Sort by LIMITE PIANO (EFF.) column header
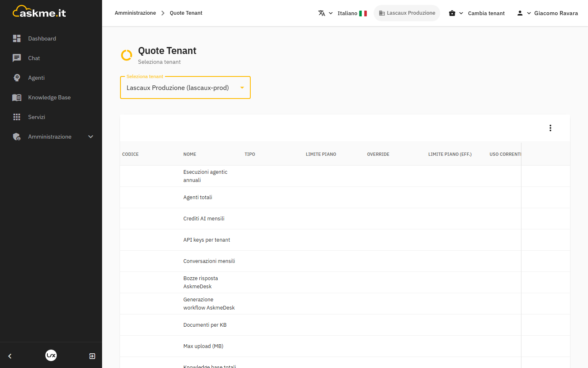Viewport: 588px width, 368px height. point(450,154)
